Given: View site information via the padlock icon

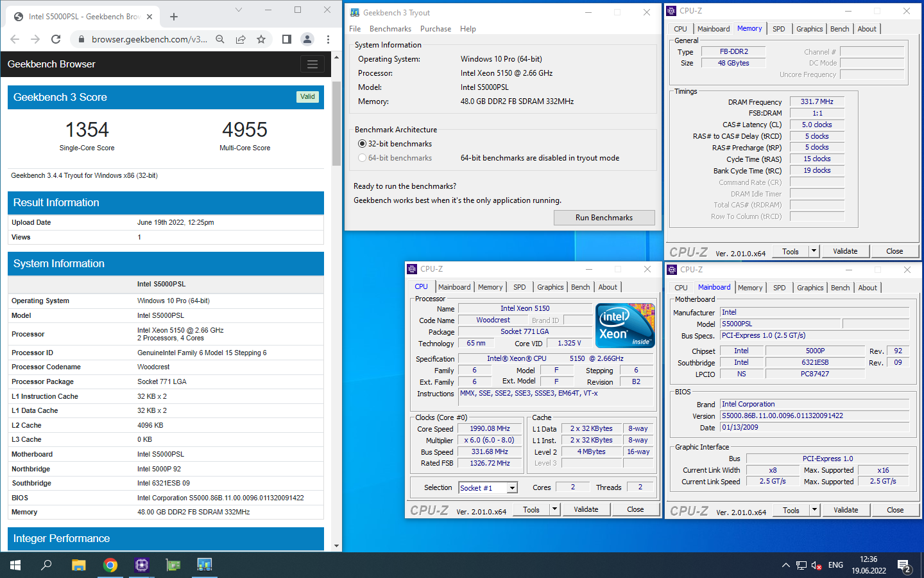Looking at the screenshot, I should (81, 39).
